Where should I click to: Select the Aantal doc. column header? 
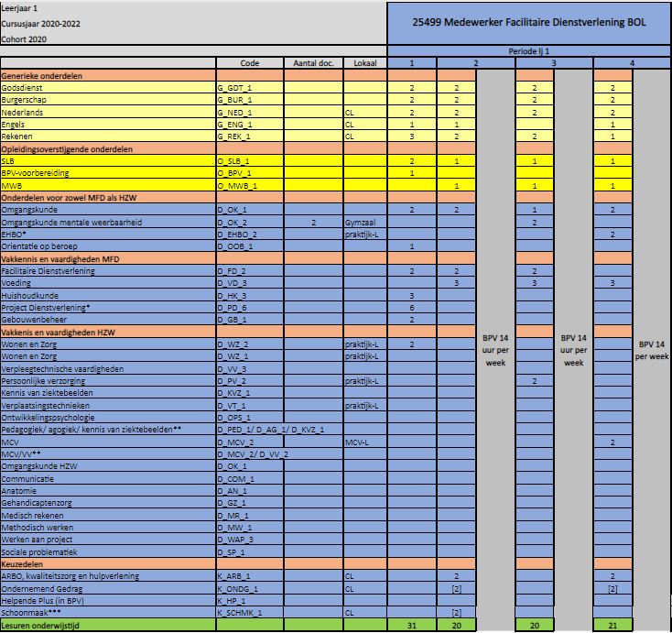313,63
